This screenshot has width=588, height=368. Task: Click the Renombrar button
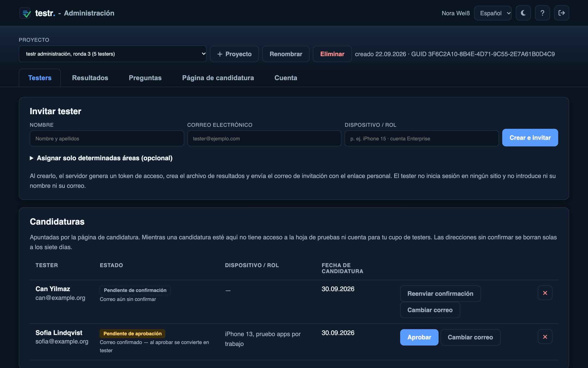[286, 54]
